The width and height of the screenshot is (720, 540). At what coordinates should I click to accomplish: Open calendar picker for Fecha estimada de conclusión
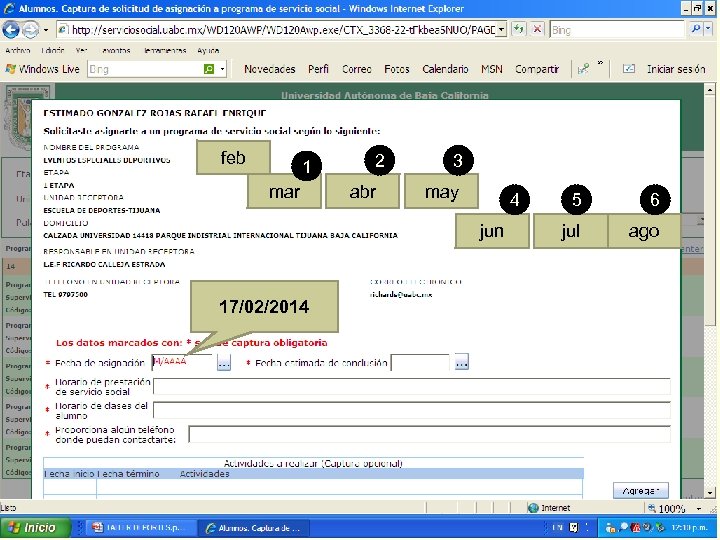pos(461,363)
